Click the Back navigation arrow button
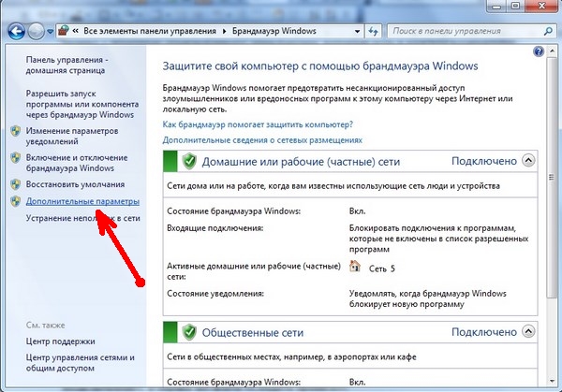Screen dimensions: 562x392 pos(16,31)
